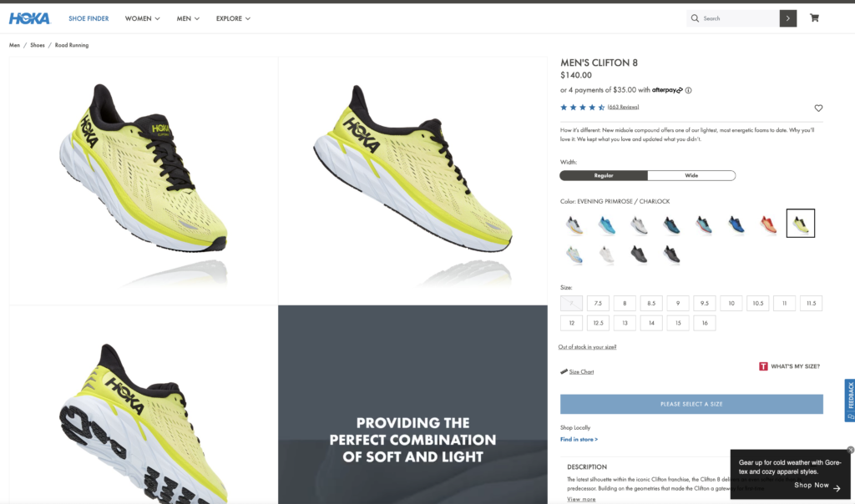This screenshot has height=504, width=855.
Task: Select Wide width option
Action: 691,175
